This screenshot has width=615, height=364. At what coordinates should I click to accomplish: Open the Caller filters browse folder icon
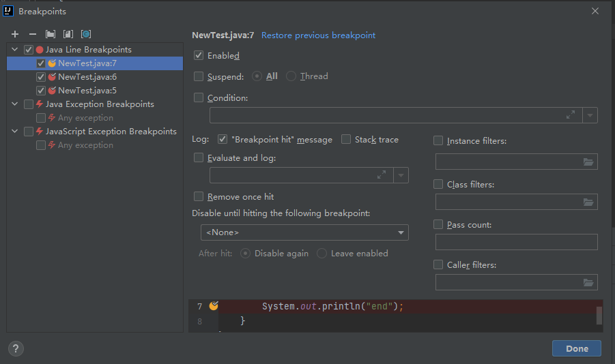[x=588, y=282]
